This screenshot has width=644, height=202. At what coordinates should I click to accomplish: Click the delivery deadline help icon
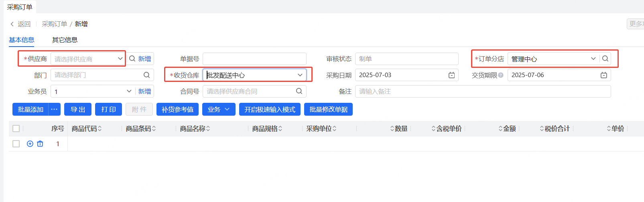point(501,75)
